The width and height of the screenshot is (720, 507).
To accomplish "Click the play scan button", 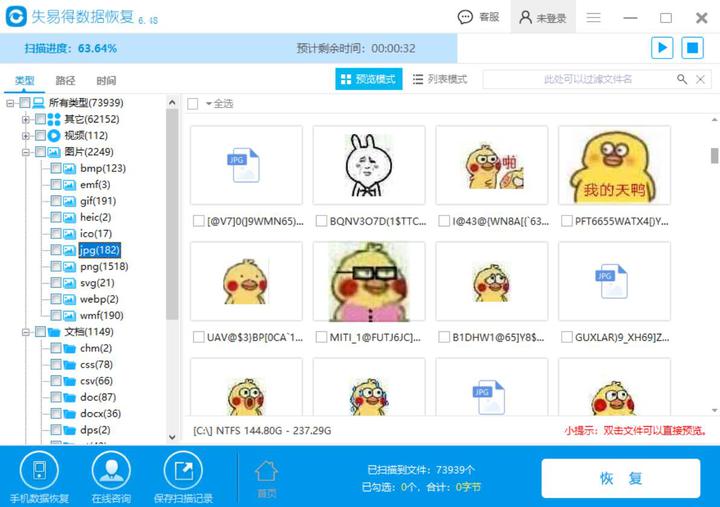I will point(662,48).
